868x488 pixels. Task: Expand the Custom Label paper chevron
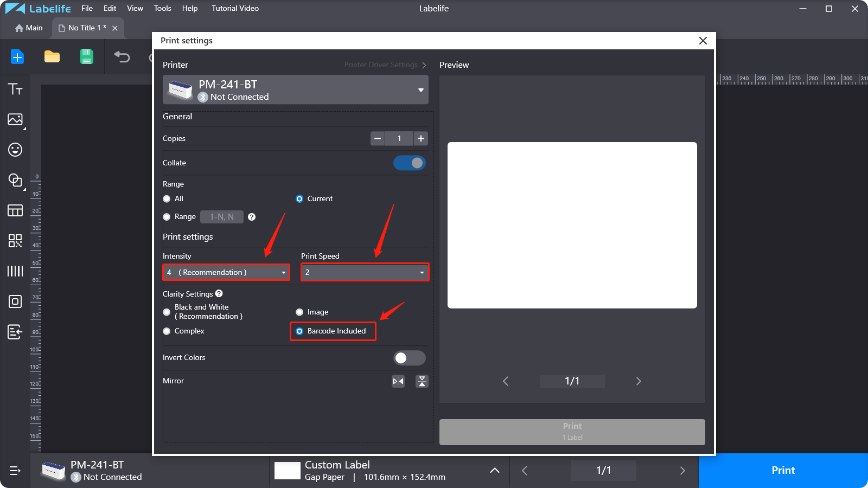pos(495,471)
